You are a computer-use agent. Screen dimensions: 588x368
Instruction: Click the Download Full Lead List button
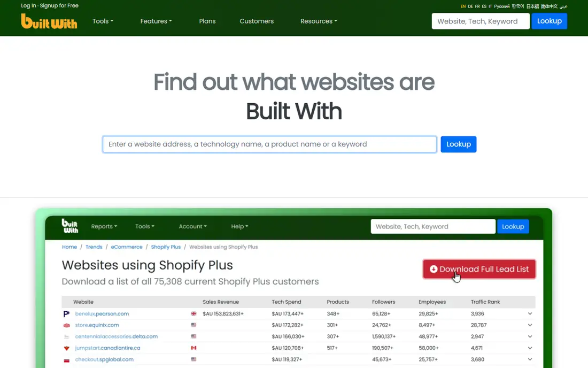point(479,269)
